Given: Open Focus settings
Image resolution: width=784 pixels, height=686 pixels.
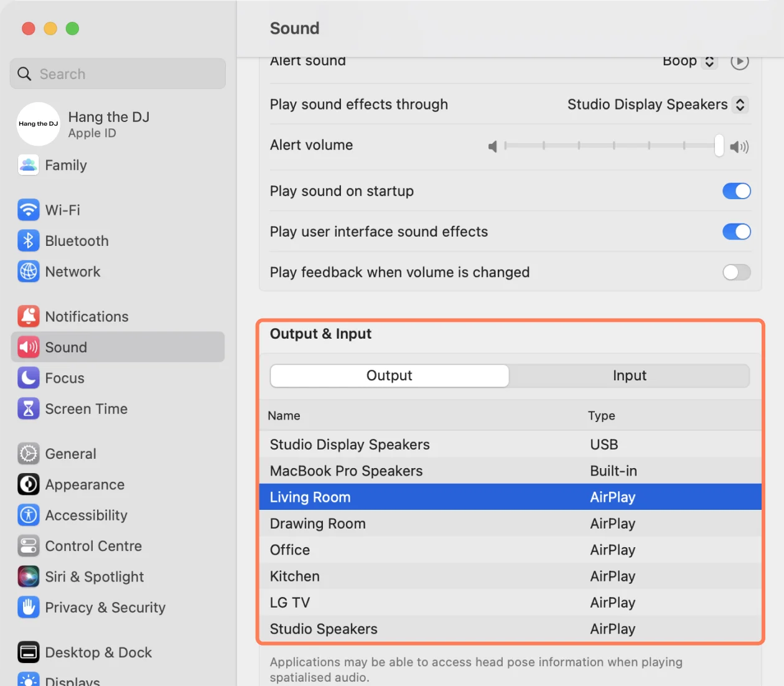Looking at the screenshot, I should pos(65,378).
